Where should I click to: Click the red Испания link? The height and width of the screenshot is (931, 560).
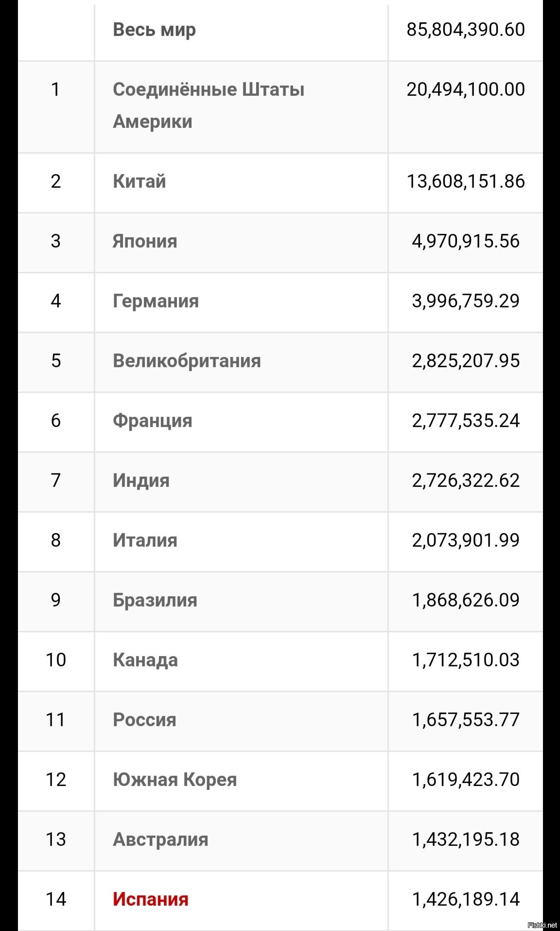coord(150,899)
